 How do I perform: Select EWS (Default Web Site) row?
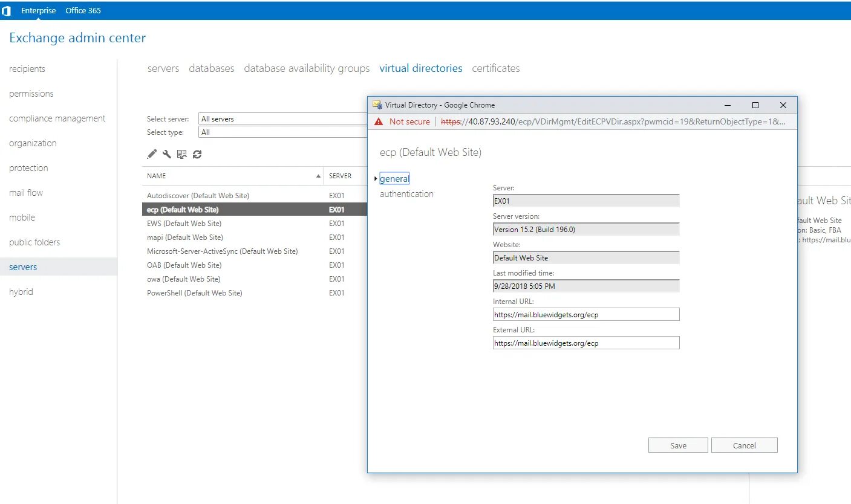[x=255, y=224]
